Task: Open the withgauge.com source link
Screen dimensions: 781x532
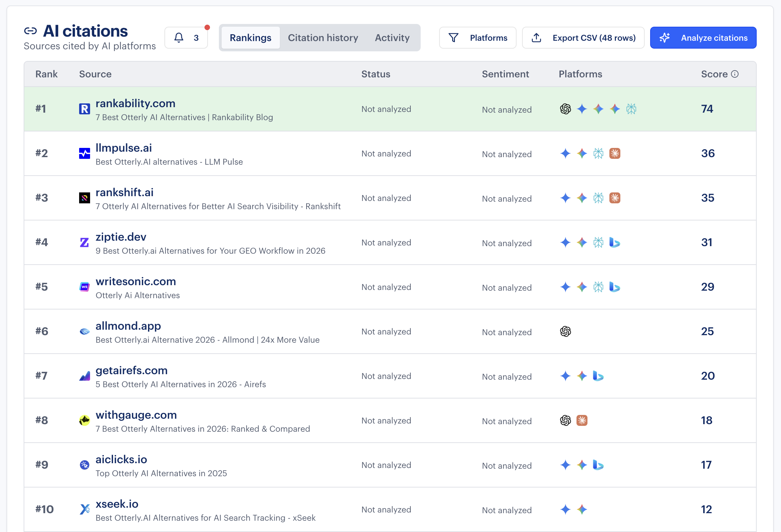Action: pyautogui.click(x=136, y=415)
